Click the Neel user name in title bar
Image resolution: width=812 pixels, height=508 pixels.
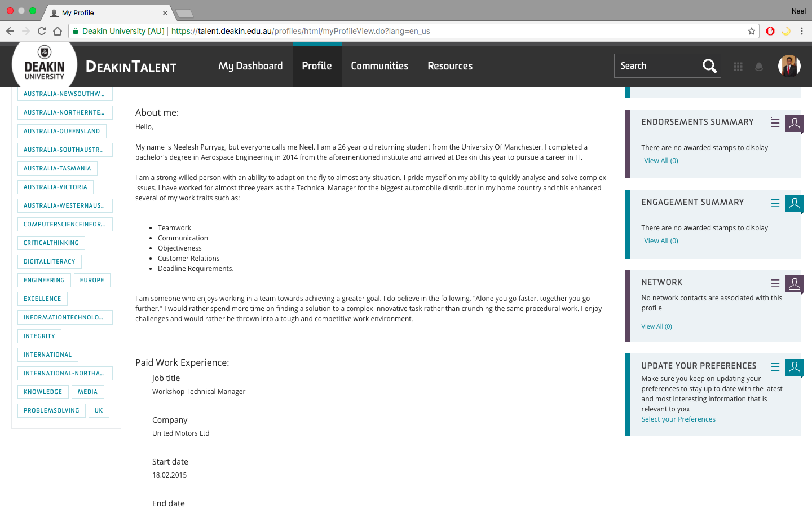tap(798, 11)
